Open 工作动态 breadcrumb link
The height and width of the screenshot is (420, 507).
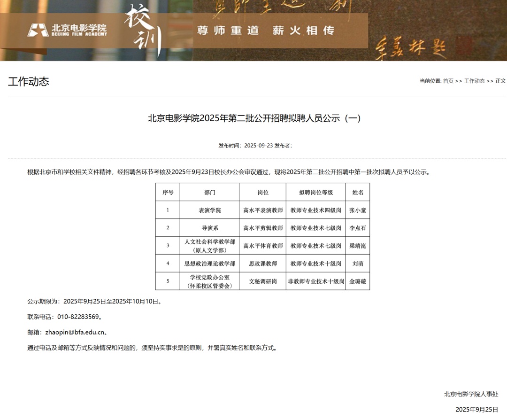pyautogui.click(x=474, y=81)
